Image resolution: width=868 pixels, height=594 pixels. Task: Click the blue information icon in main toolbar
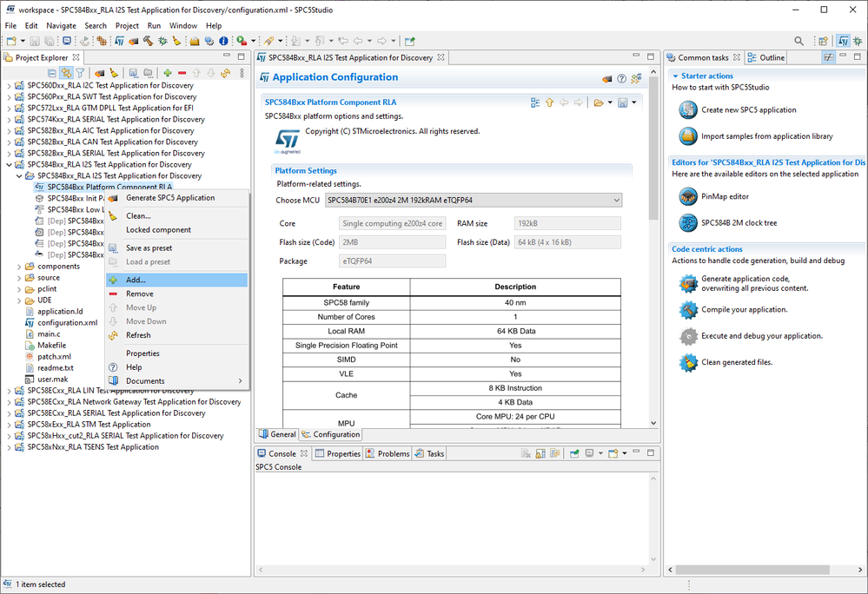tap(223, 41)
